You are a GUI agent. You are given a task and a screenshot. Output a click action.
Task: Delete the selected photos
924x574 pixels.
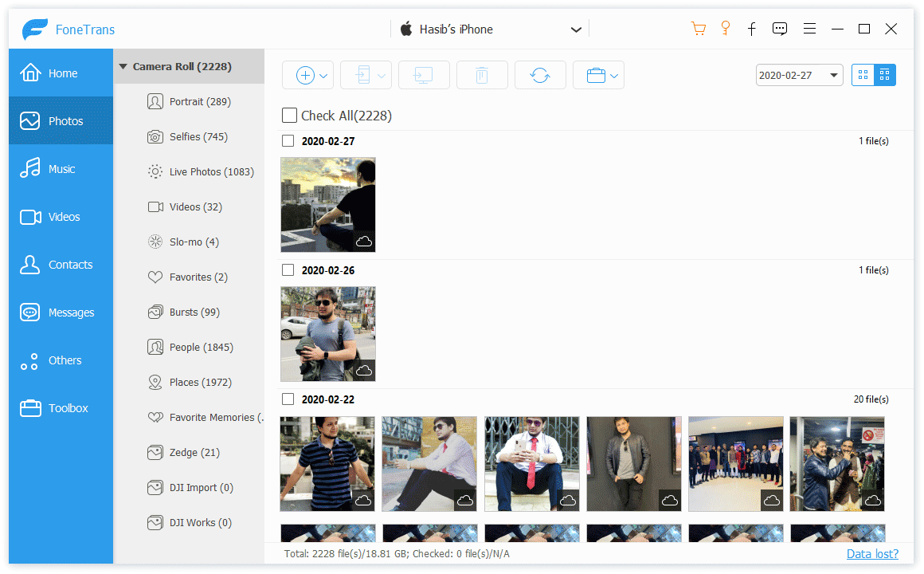click(x=482, y=74)
